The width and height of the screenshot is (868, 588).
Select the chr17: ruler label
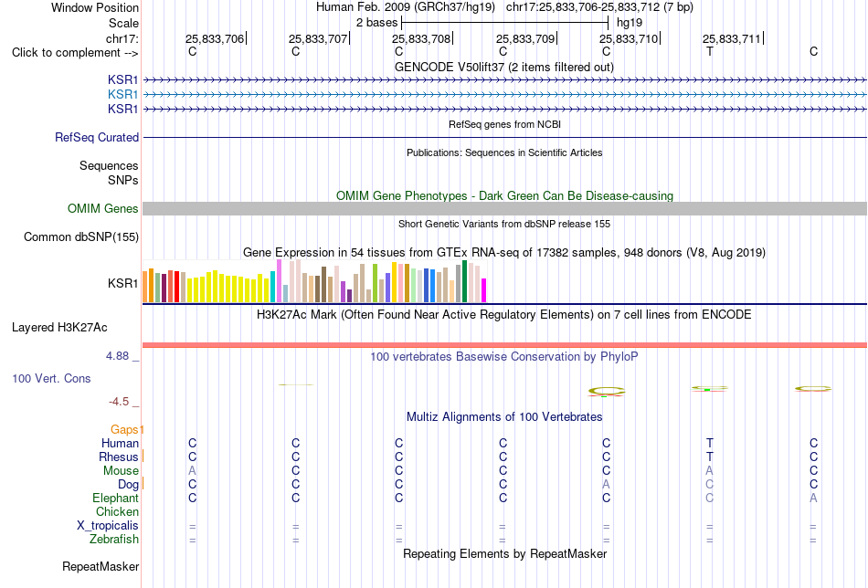122,38
